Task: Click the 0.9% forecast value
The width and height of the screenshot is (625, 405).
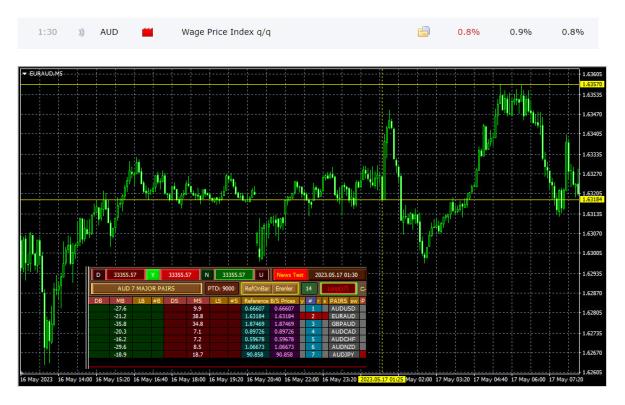Action: coord(521,32)
